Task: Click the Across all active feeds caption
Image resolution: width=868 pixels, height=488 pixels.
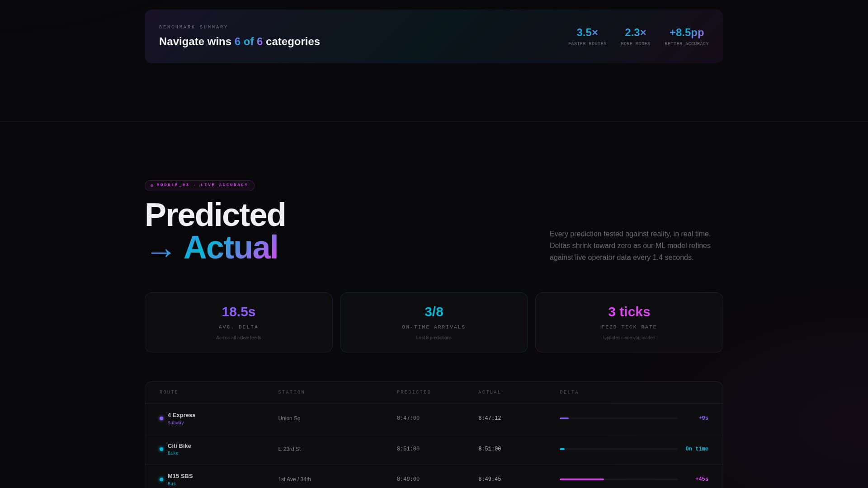Action: tap(239, 338)
